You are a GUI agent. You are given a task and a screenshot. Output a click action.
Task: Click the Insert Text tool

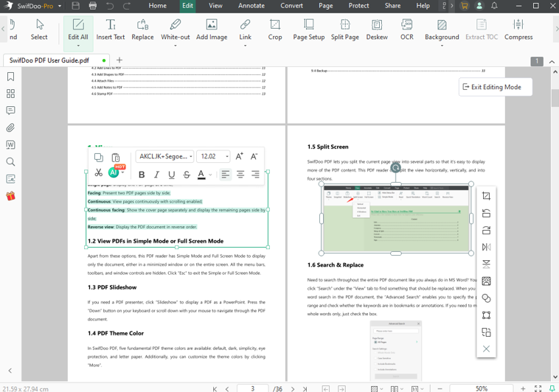click(111, 31)
